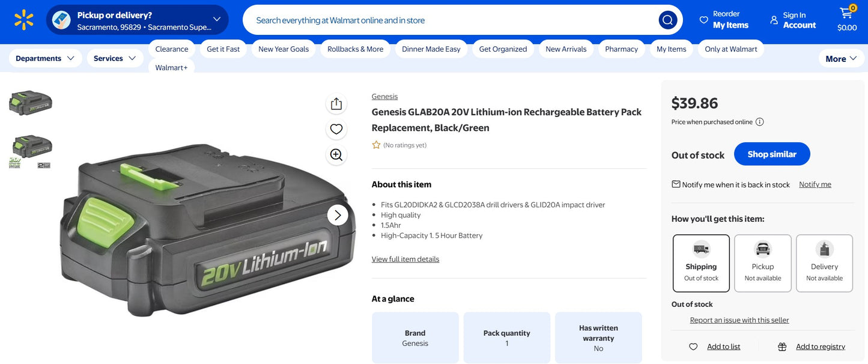Click the Shop similar button
Viewport: 868px width, 364px height.
[772, 154]
